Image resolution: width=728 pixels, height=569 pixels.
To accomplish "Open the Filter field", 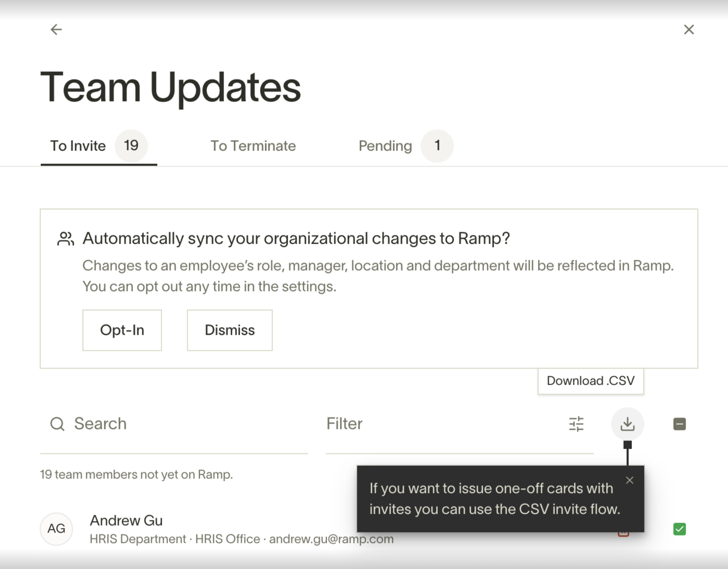I will pos(459,424).
